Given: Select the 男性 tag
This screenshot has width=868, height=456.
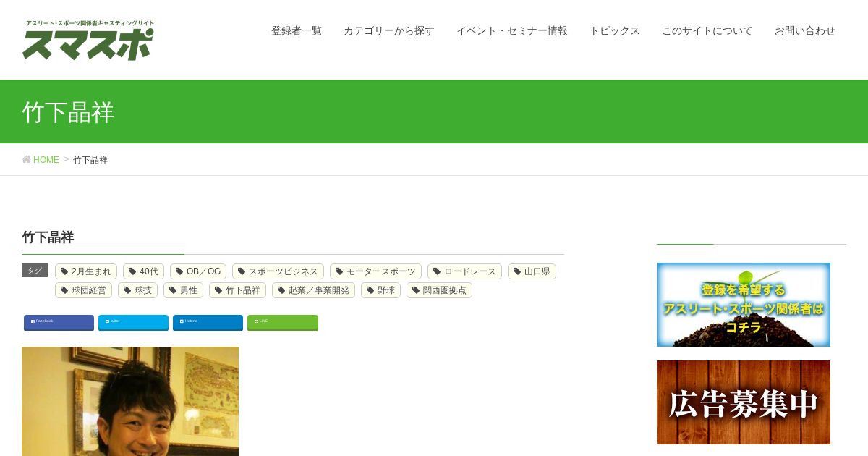Looking at the screenshot, I should 183,290.
